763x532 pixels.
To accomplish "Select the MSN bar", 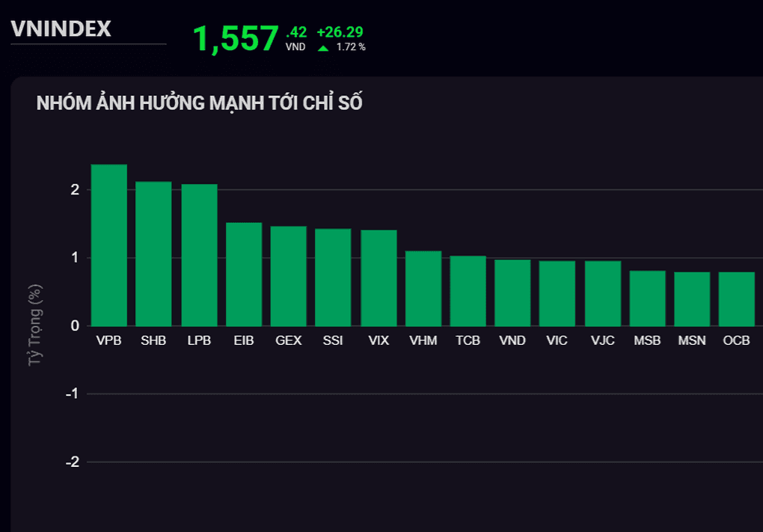I will point(692,299).
